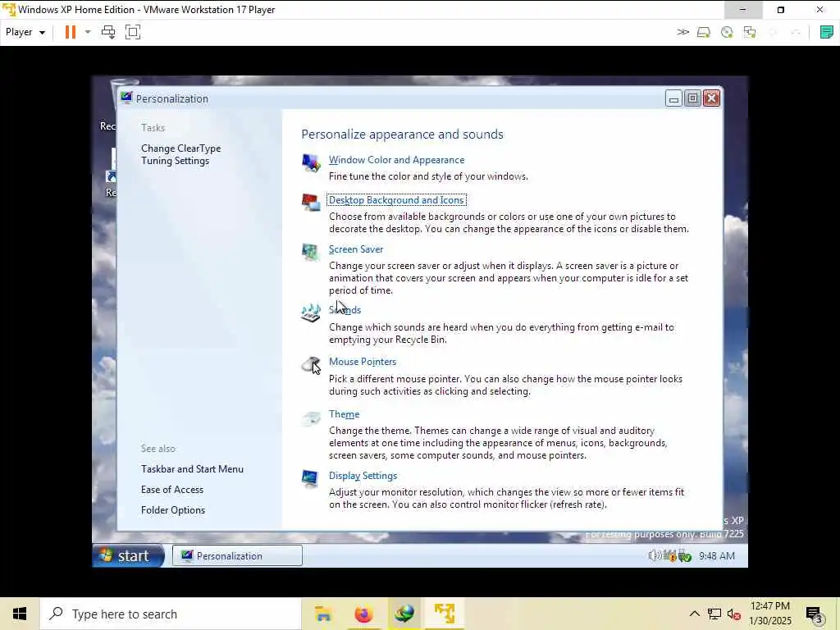Click the Display Settings monitor icon
The width and height of the screenshot is (840, 630).
pos(311,478)
